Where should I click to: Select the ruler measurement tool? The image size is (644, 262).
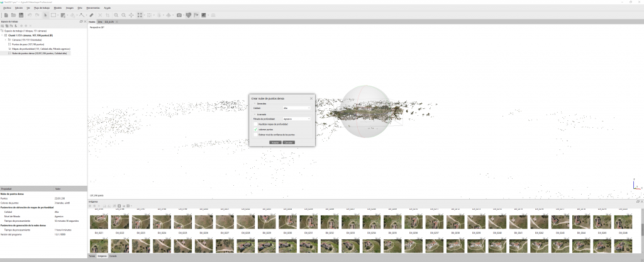(92, 15)
